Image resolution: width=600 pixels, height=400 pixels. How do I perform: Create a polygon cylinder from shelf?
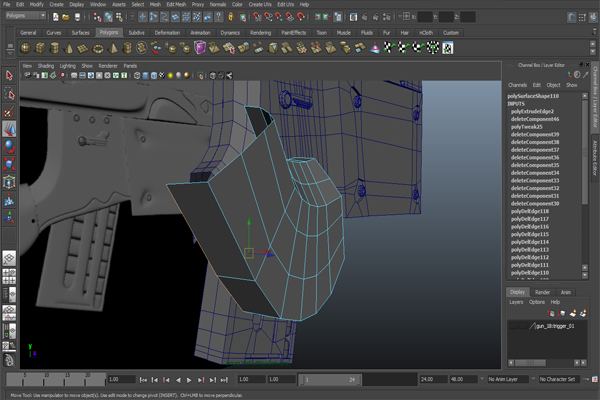54,48
